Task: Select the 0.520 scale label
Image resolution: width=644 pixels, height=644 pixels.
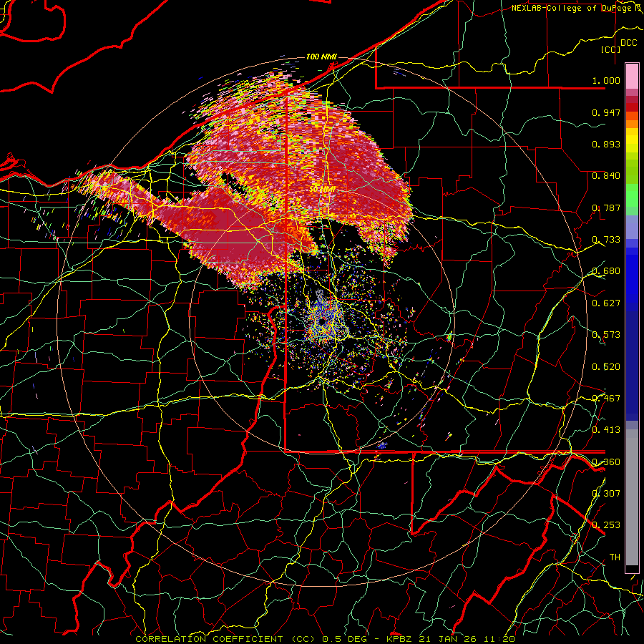Action: (x=606, y=366)
